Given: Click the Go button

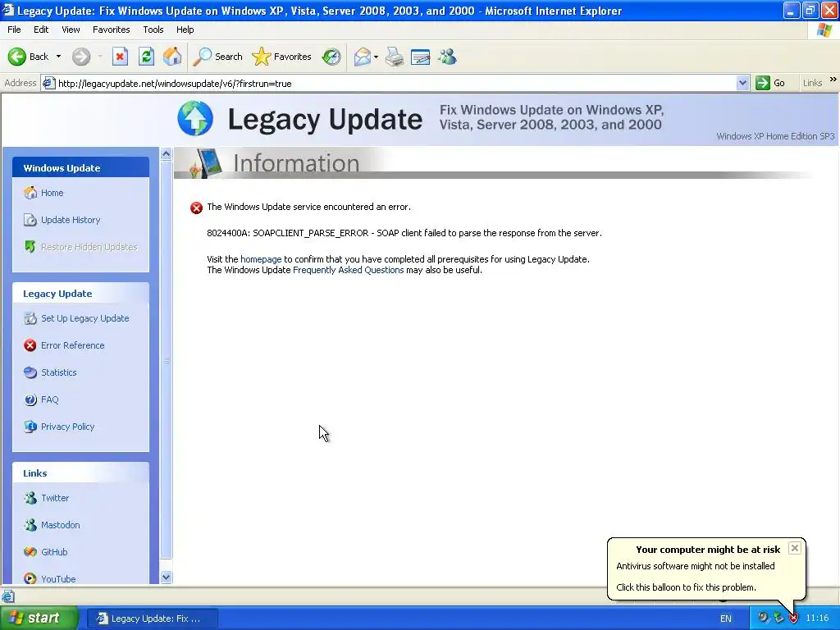Looking at the screenshot, I should pos(770,83).
